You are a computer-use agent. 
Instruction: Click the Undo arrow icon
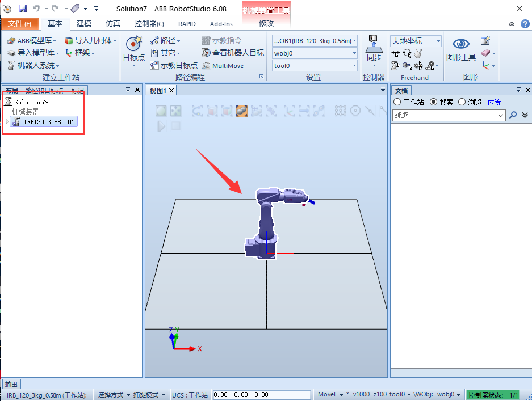tap(36, 8)
